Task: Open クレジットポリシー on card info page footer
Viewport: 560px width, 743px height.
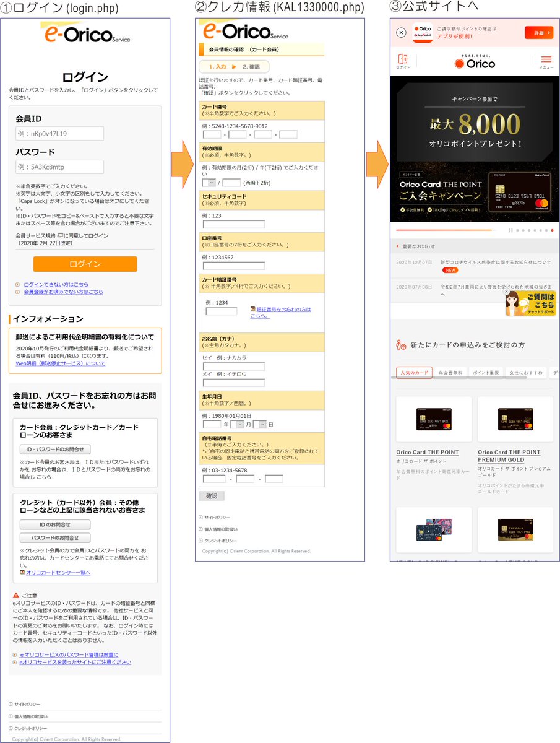Action: pyautogui.click(x=221, y=541)
